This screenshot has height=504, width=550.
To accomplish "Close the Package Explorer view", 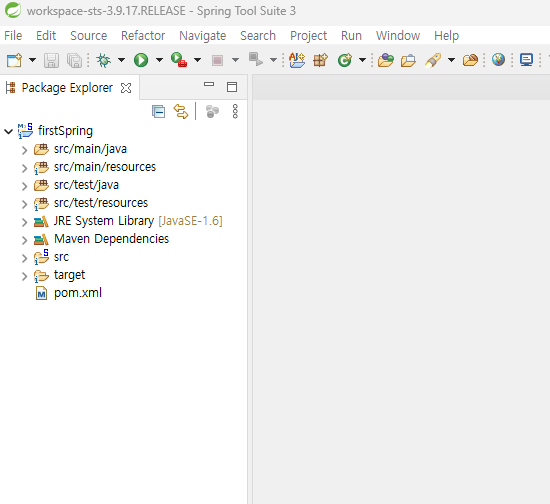I will [x=126, y=88].
